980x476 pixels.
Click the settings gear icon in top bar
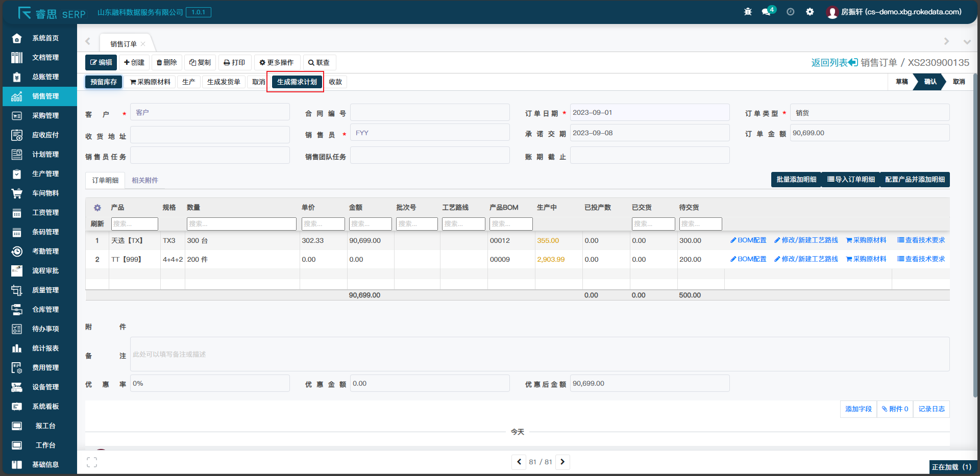(x=810, y=12)
